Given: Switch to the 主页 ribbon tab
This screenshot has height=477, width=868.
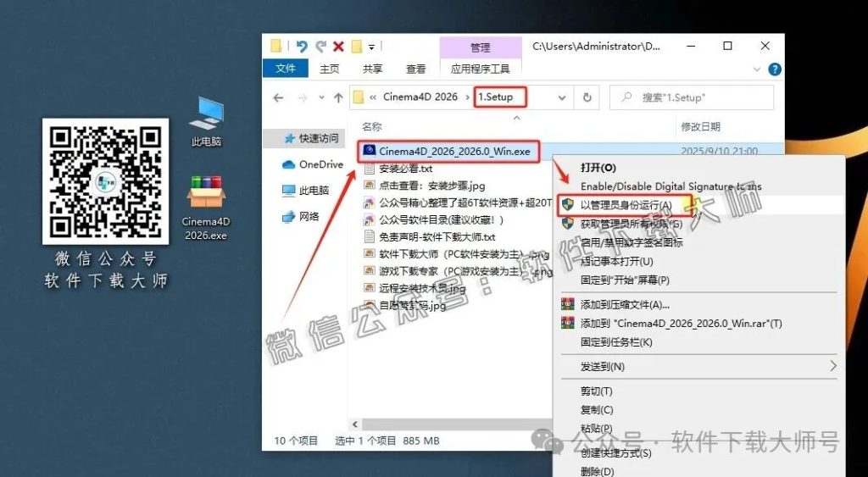Looking at the screenshot, I should pyautogui.click(x=330, y=69).
